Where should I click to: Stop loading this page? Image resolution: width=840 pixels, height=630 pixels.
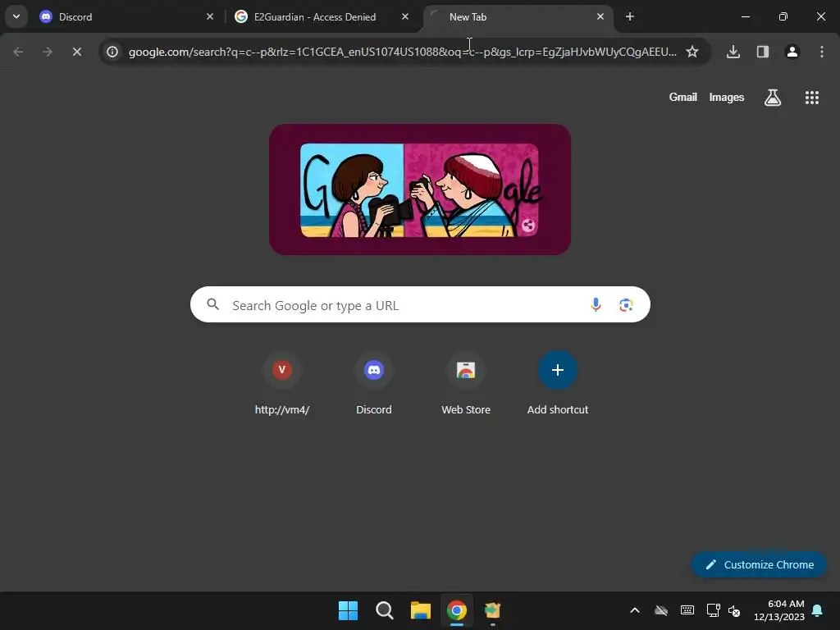(77, 52)
